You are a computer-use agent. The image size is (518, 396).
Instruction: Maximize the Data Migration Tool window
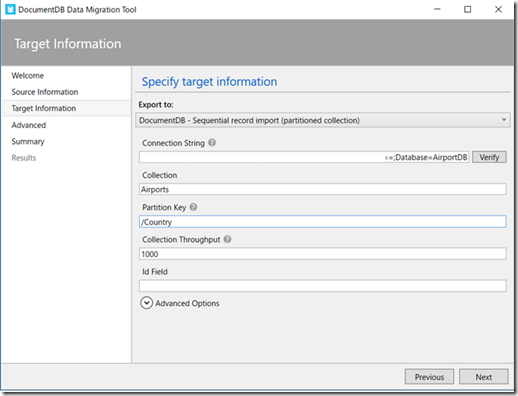pyautogui.click(x=468, y=9)
